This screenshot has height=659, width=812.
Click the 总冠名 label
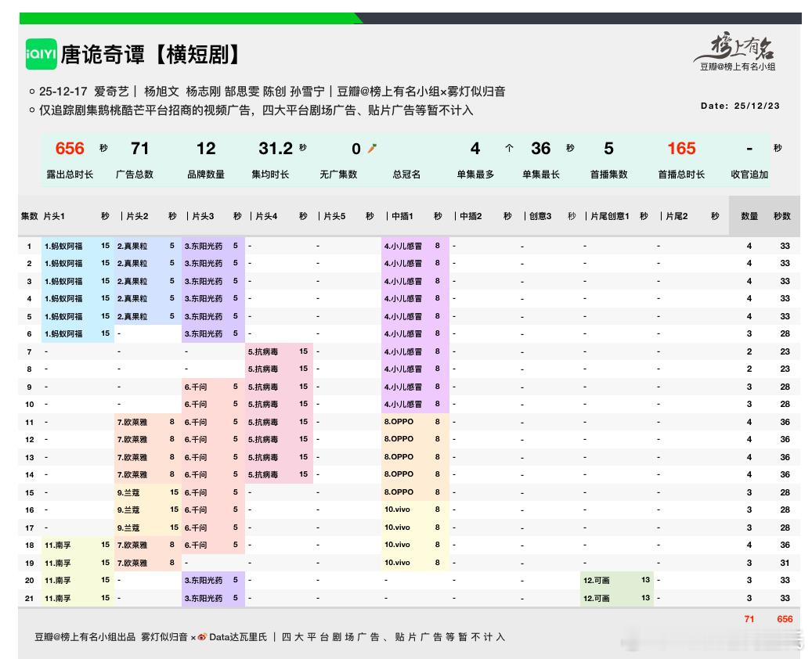[x=406, y=175]
